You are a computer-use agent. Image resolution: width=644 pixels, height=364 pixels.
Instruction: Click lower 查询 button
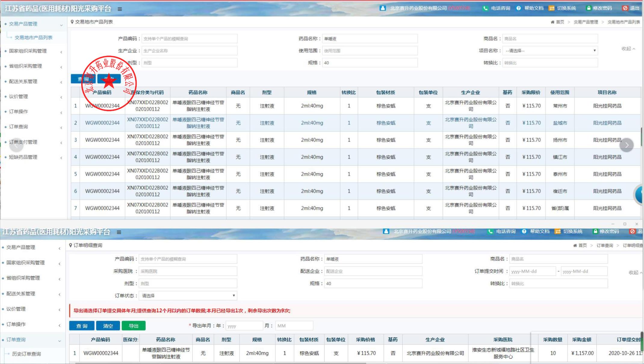(x=82, y=326)
